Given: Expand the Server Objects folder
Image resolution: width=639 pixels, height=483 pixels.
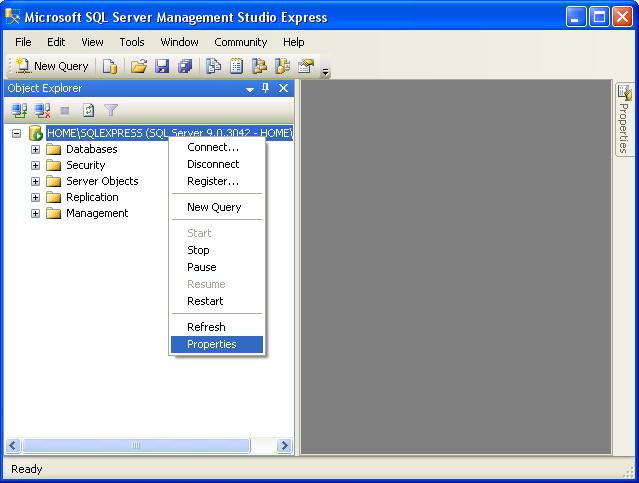Looking at the screenshot, I should pos(35,181).
